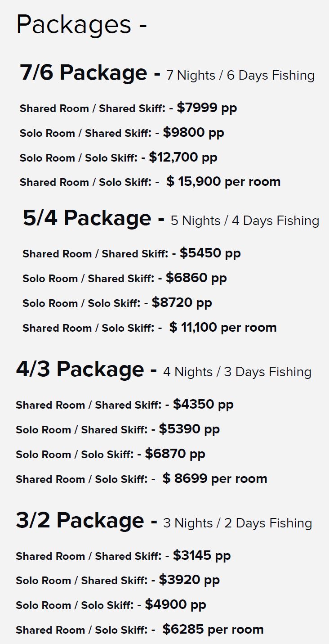Click the 7/6 Package heading
This screenshot has height=644, width=329.
(83, 73)
